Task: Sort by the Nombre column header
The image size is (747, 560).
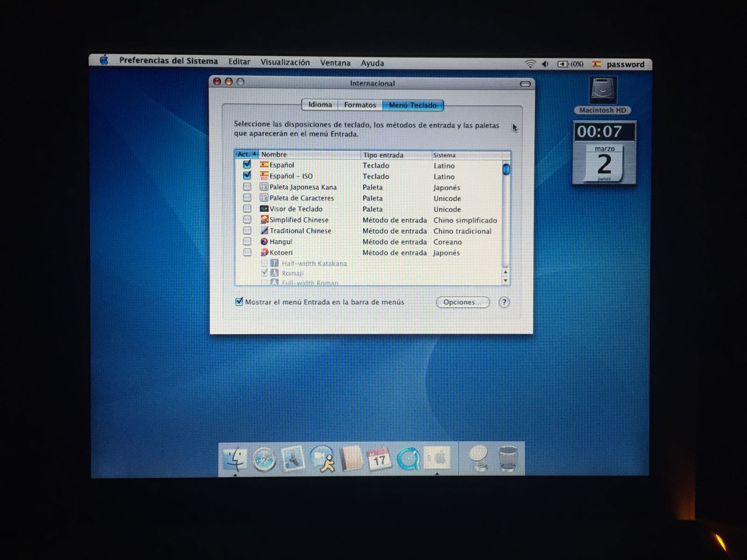Action: tap(310, 154)
